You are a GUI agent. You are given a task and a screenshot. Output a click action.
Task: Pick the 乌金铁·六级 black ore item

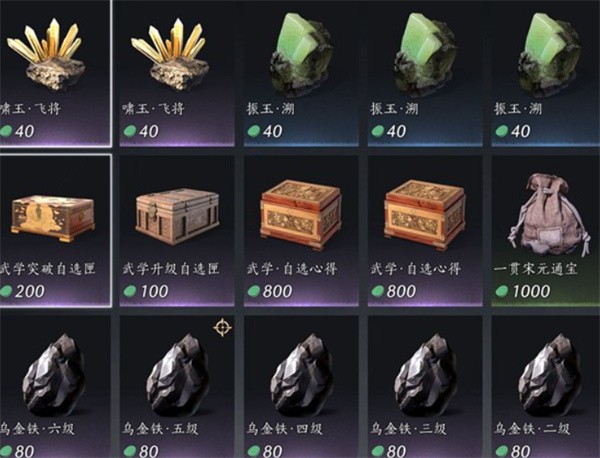(x=55, y=386)
